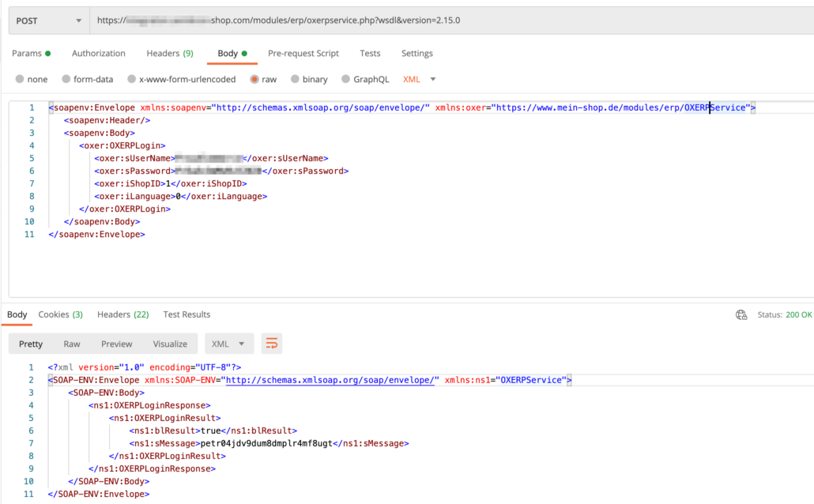Open the Params request tab

31,53
